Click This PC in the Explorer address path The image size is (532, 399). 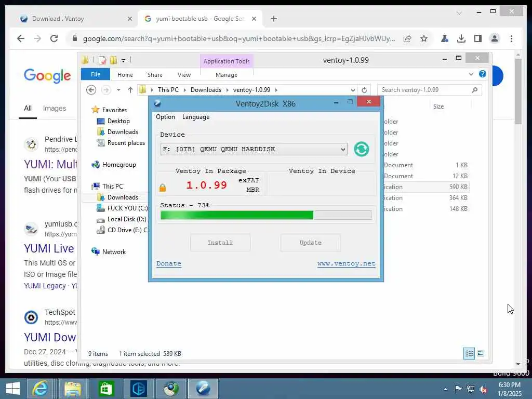pos(168,90)
